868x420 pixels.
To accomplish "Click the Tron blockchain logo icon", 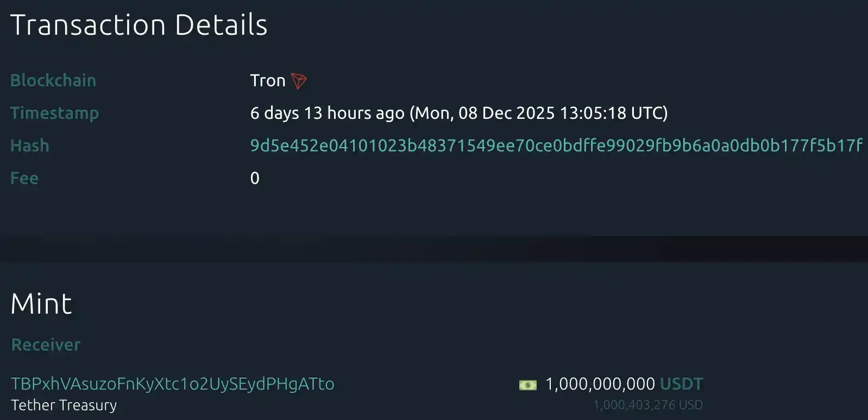I will click(x=298, y=80).
